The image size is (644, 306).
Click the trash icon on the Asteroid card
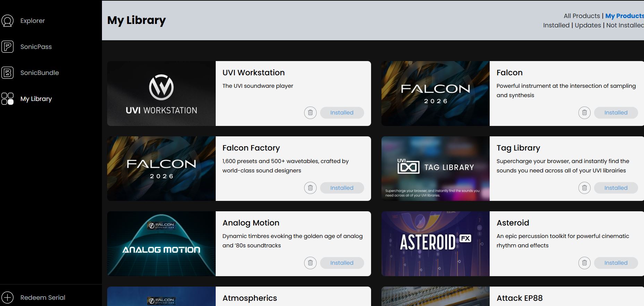[584, 263]
